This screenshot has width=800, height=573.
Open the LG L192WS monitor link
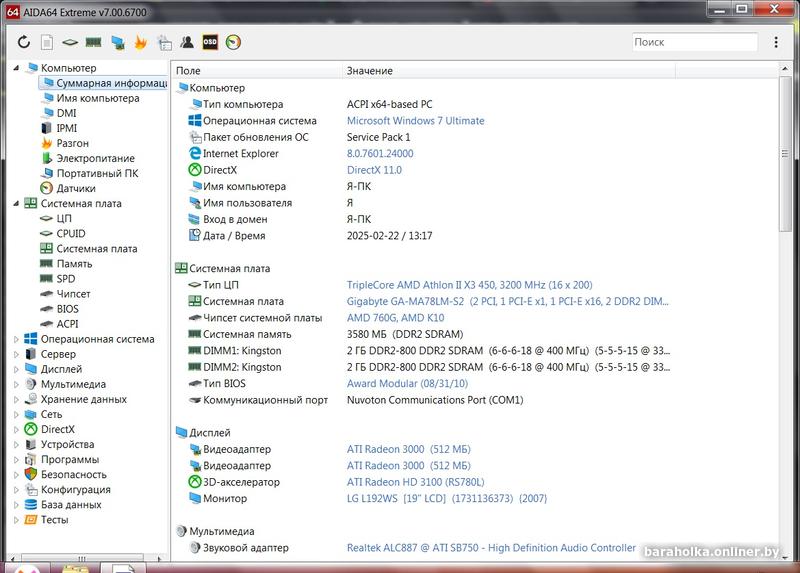click(446, 498)
